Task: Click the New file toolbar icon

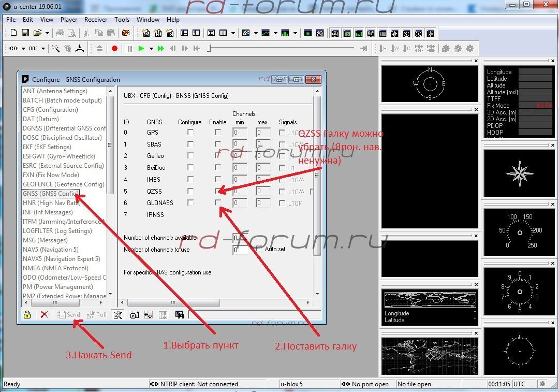Action: point(13,33)
